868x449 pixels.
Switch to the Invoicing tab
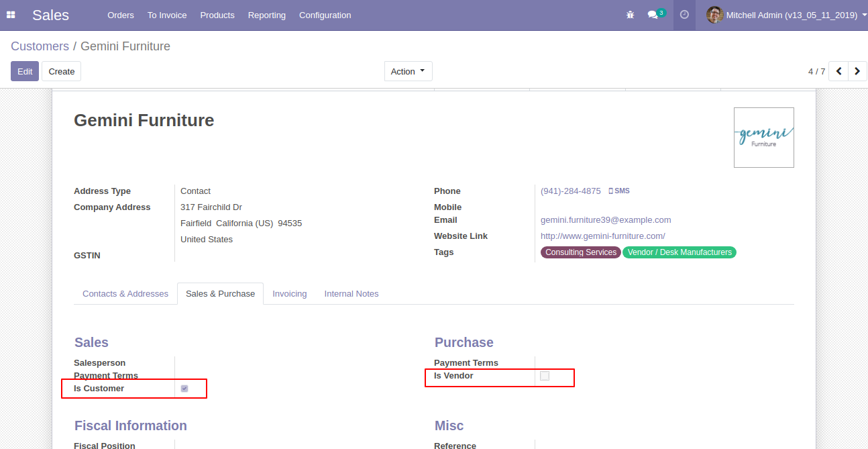coord(290,294)
